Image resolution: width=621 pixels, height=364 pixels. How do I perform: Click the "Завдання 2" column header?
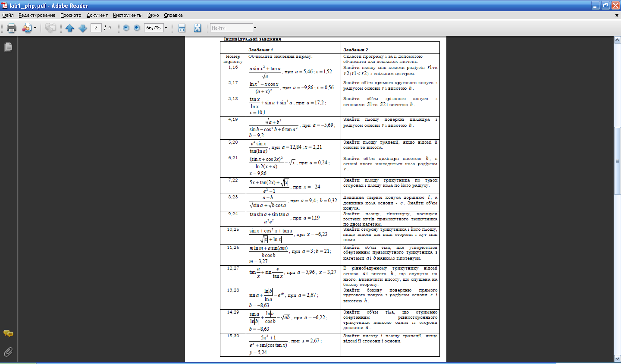click(x=356, y=50)
